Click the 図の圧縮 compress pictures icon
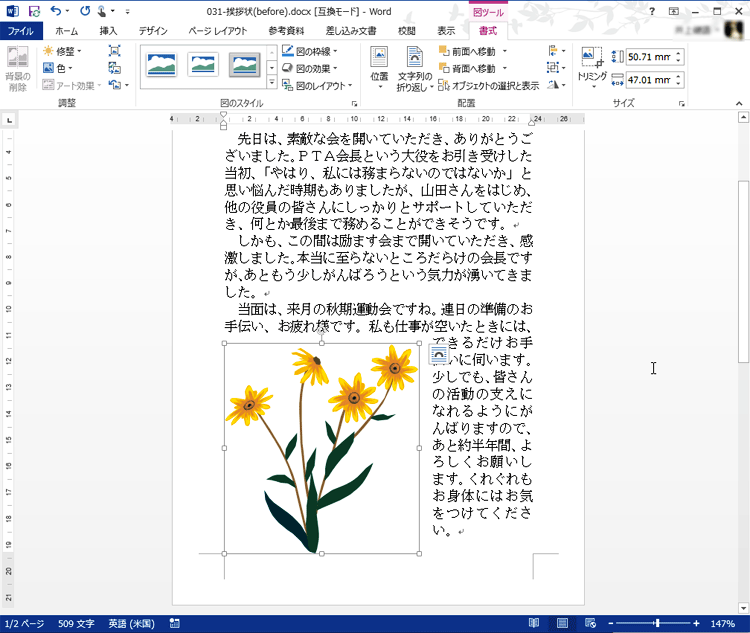This screenshot has width=750, height=633. (114, 51)
